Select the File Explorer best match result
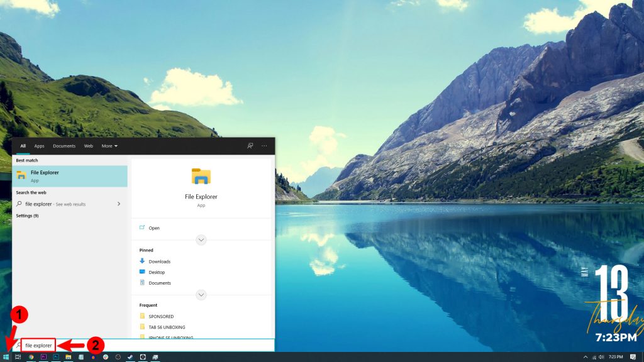The height and width of the screenshot is (362, 644). (x=70, y=176)
